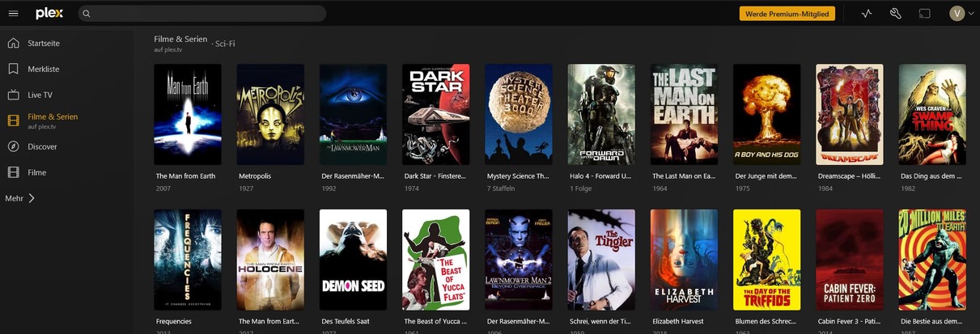Viewport: 980px width, 334px height.
Task: Click title 'Blumen des Schrec...'
Action: (766, 321)
